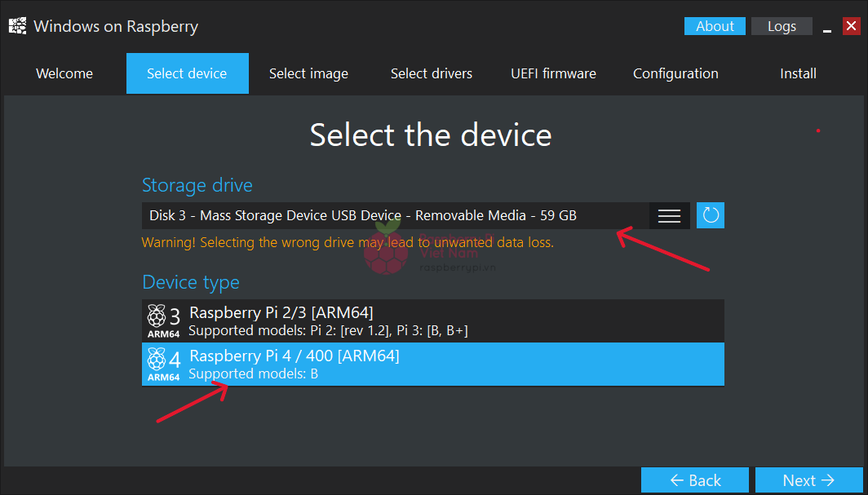Close the Windows on Raspberry window
Screen dimensions: 868x495
(851, 26)
